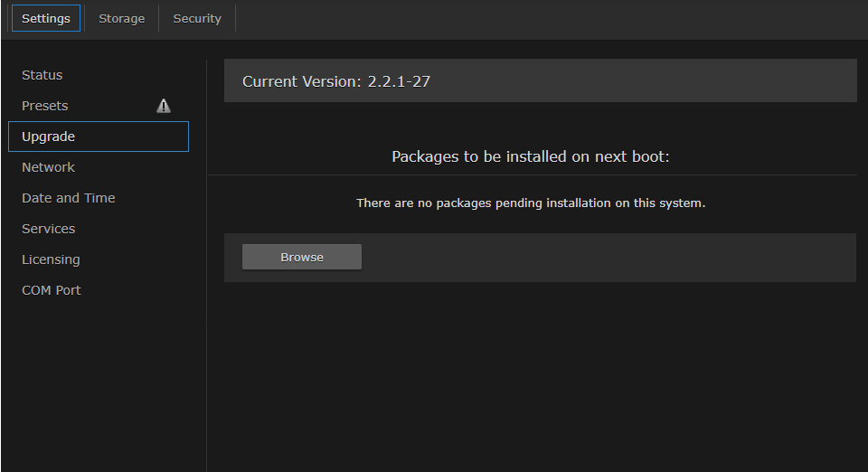Click the warning icon next to Presets
The height and width of the screenshot is (472, 868).
163,106
